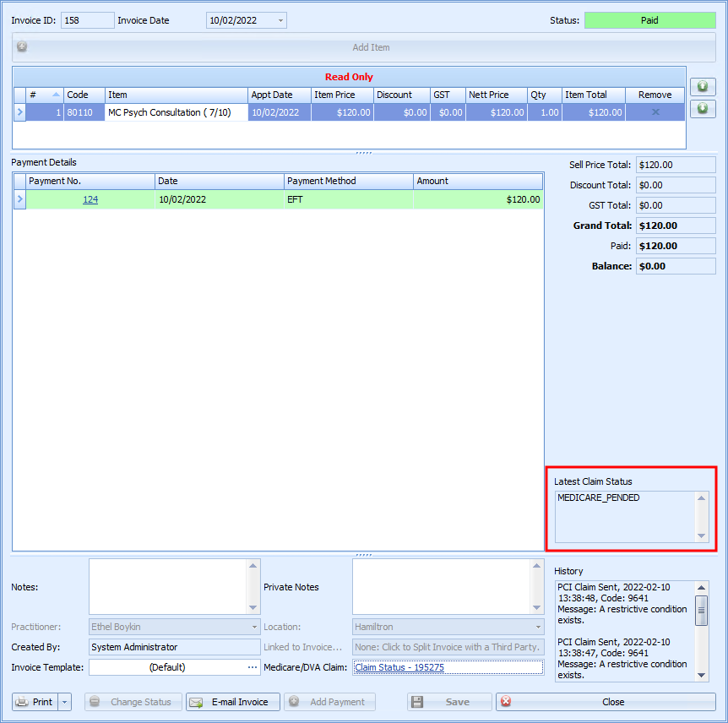Click the green Paid status indicator
Viewport: 728px width, 723px height.
[x=649, y=20]
